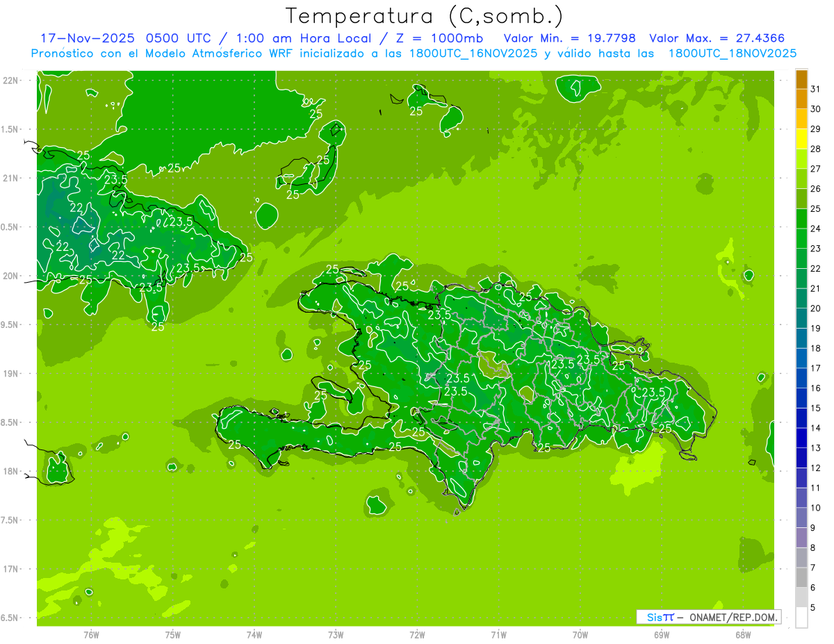
Task: Select the init time "1800UTC_16NOV2025"
Action: tap(472, 53)
